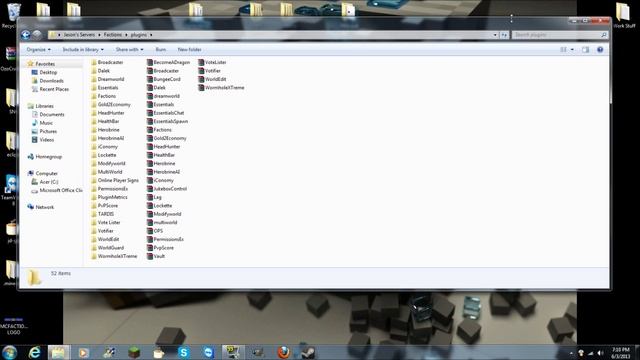Open the Vote Lister folder
This screenshot has height=360, width=640.
coord(106,222)
